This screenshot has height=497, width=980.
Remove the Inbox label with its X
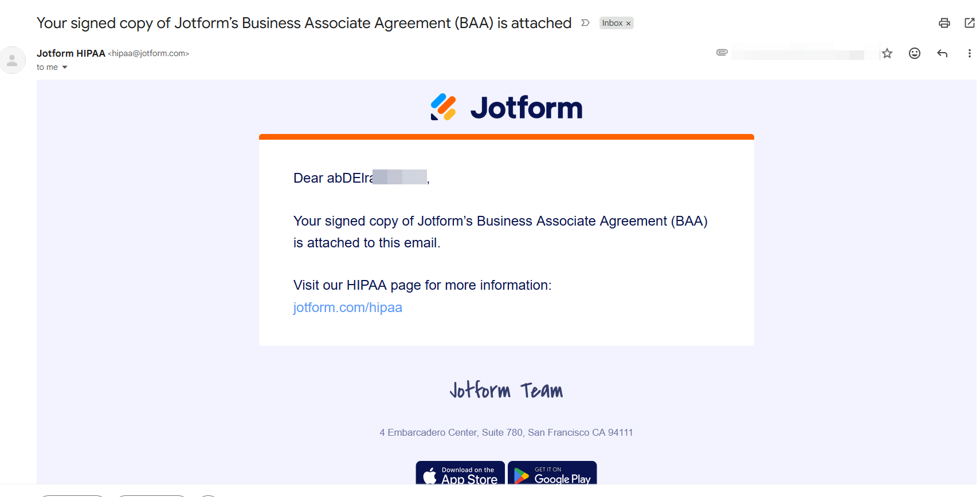point(629,23)
